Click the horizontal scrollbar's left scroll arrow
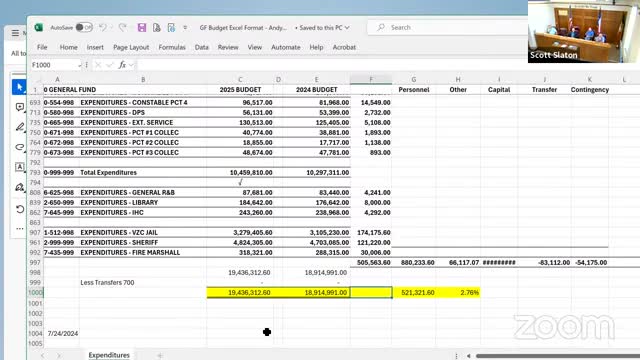 click(x=469, y=356)
